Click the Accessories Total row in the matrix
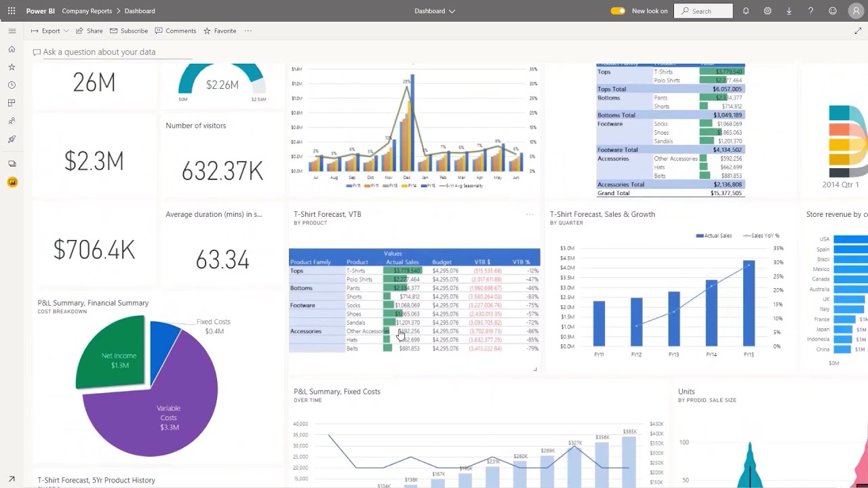Viewport: 868px width, 488px height. point(671,184)
